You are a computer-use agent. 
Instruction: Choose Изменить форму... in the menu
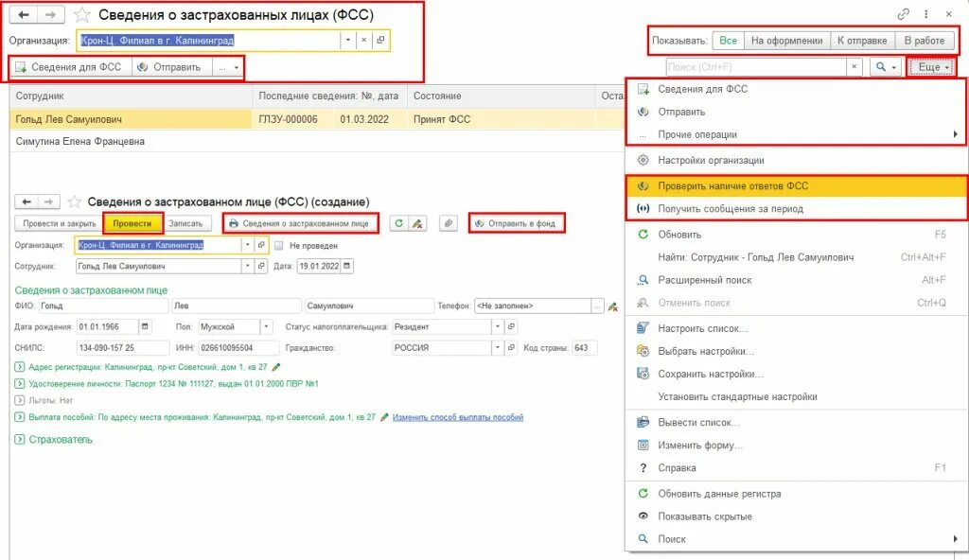tap(796, 445)
